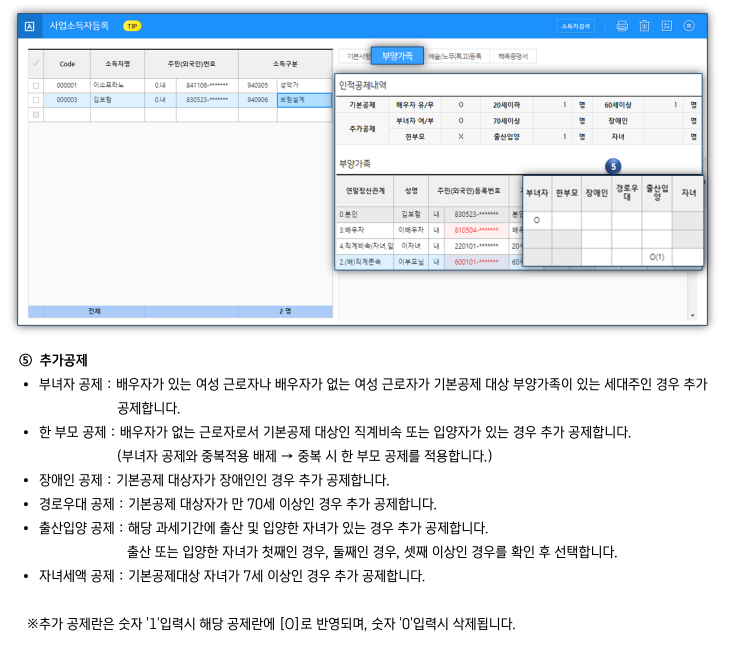Screen dimensions: 733x650
Task: Click the name cell '김보험' in the earner list
Action: click(117, 100)
